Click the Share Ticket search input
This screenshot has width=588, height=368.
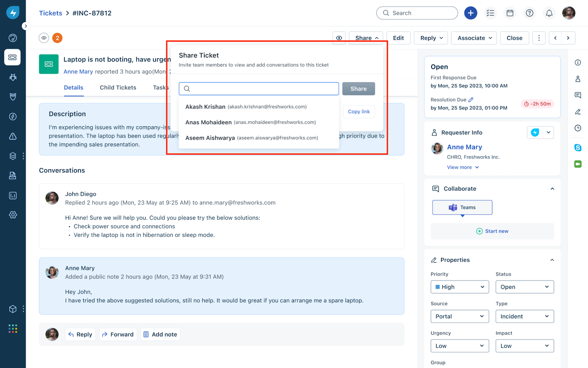[x=259, y=89]
